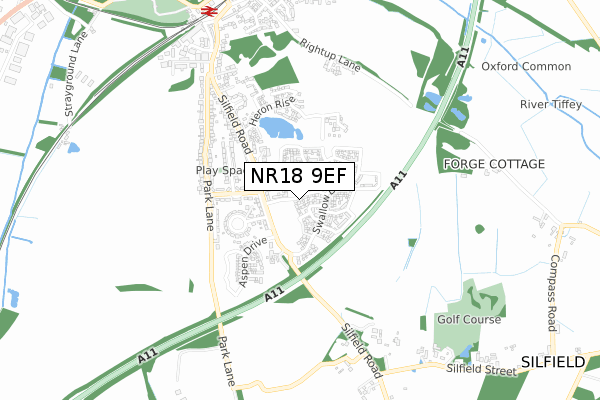Click the NR18 9EF postcode label

tap(299, 176)
